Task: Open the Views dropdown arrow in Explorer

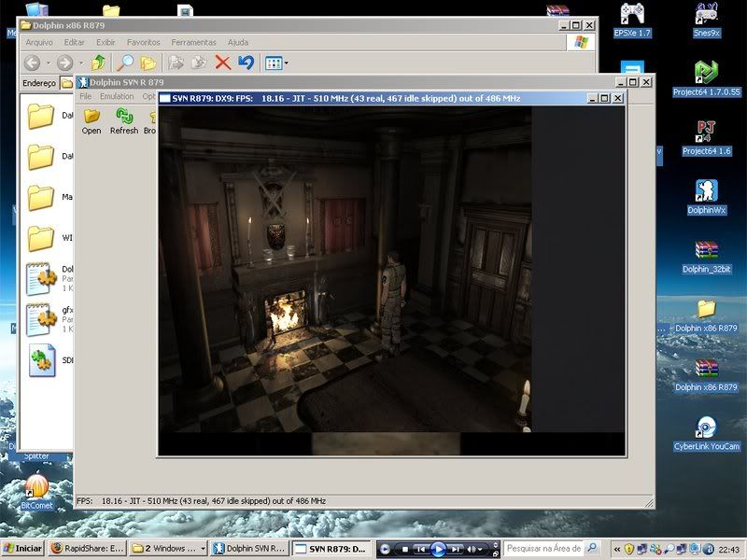Action: pos(286,63)
